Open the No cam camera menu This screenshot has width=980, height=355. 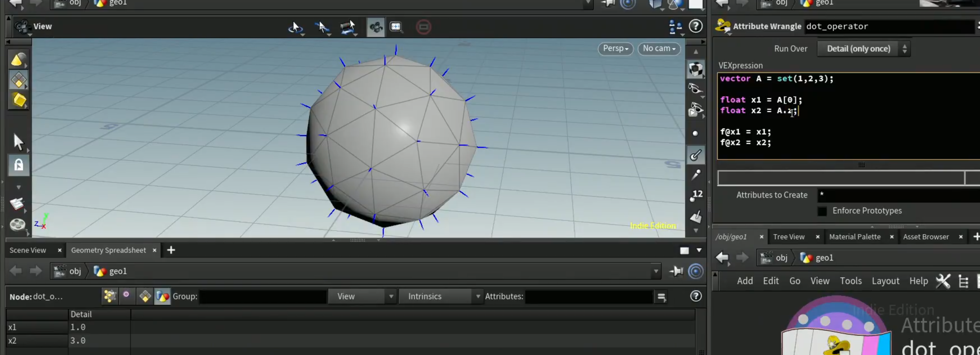tap(659, 48)
